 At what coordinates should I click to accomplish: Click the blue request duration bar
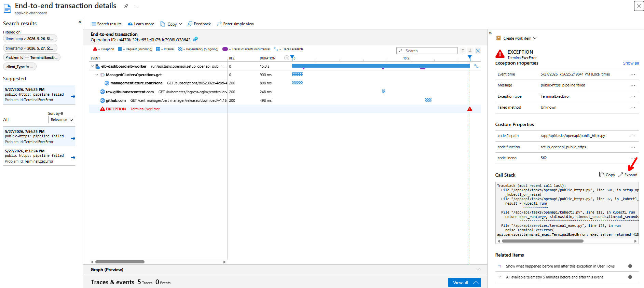[x=381, y=66]
